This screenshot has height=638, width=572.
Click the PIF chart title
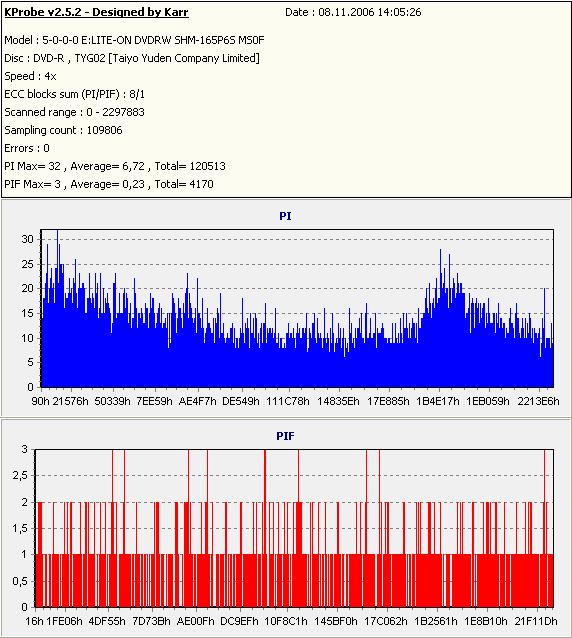click(x=285, y=436)
